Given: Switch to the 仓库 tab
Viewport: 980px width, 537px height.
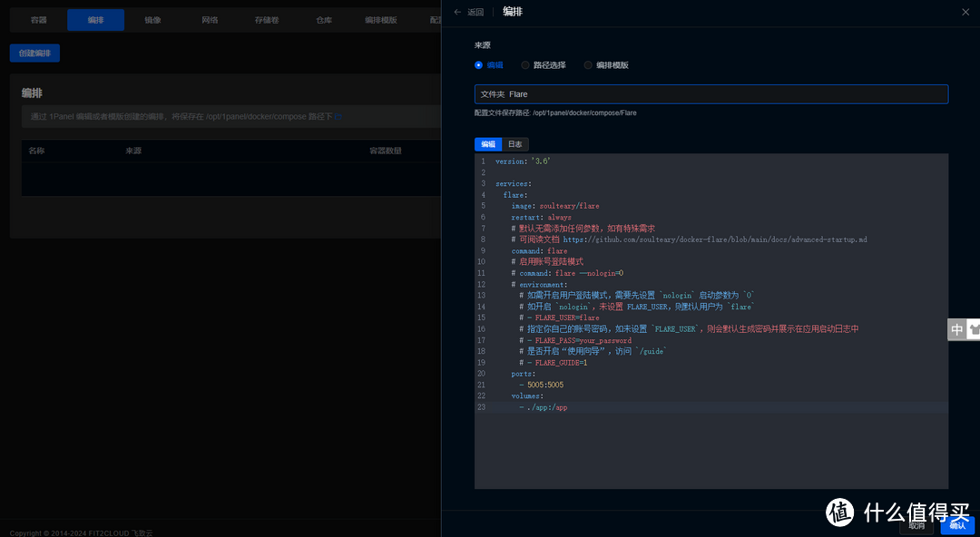Looking at the screenshot, I should click(324, 20).
